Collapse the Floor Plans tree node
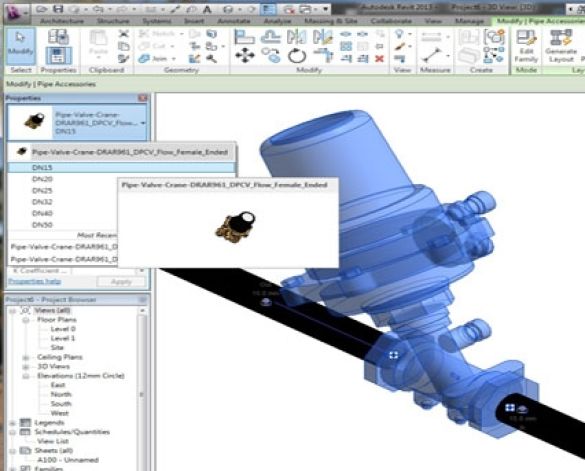This screenshot has height=471, width=585. click(26, 320)
